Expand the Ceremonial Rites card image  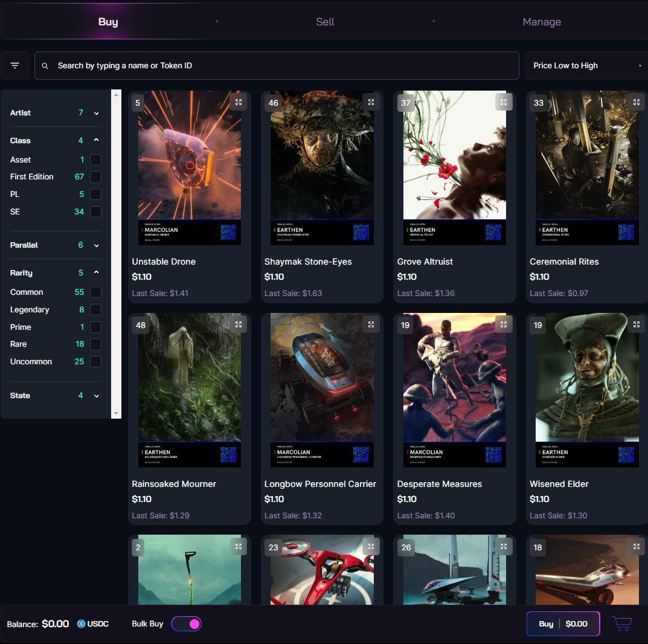pyautogui.click(x=637, y=102)
